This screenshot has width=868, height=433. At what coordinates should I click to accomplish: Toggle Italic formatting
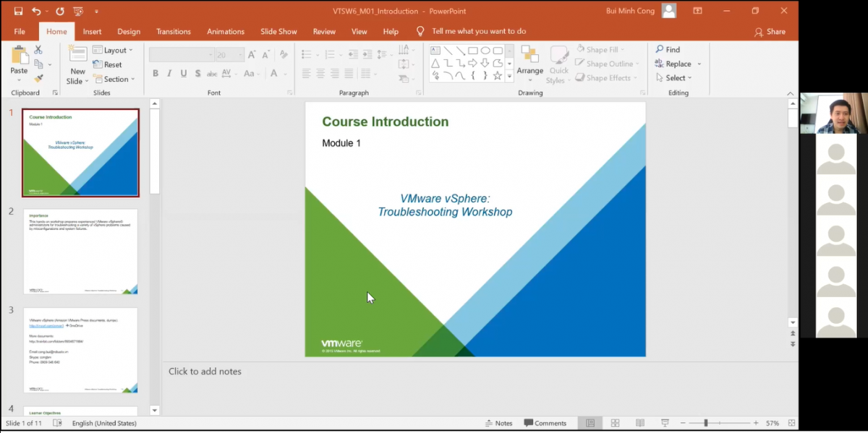tap(169, 74)
